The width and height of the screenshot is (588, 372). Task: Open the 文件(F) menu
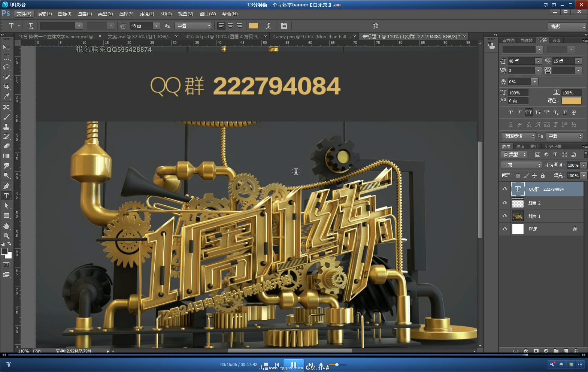(24, 14)
